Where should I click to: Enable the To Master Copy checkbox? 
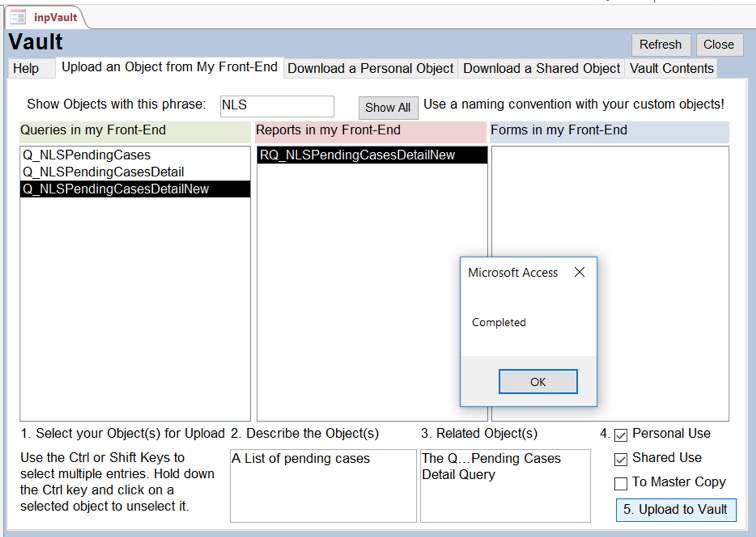(x=621, y=483)
